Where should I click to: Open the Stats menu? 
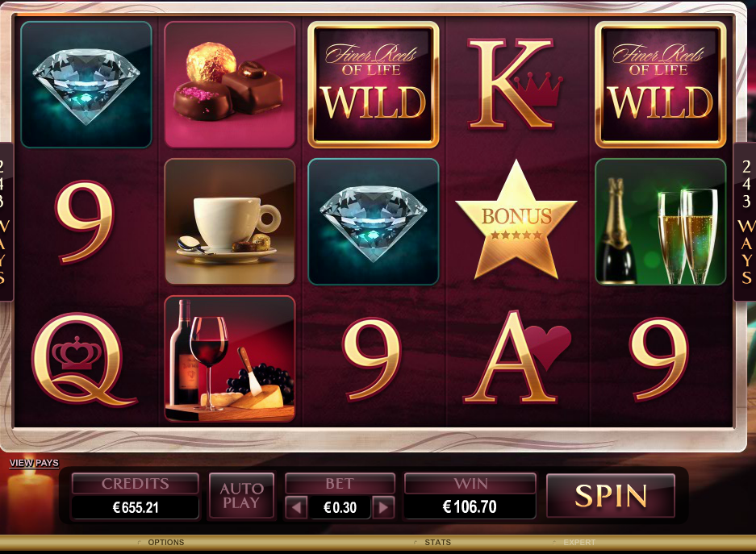click(x=438, y=543)
